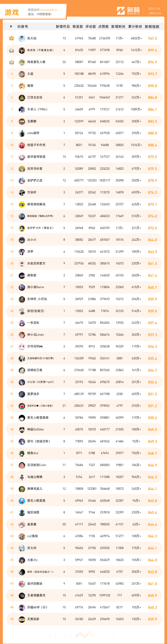
Task: Click the 新榜 Newrank logo
Action: point(128,11)
